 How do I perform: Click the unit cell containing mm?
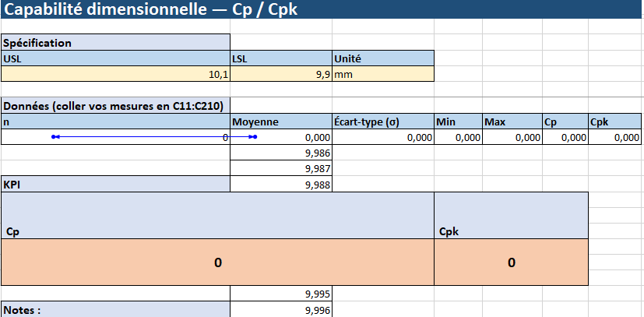[x=382, y=74]
